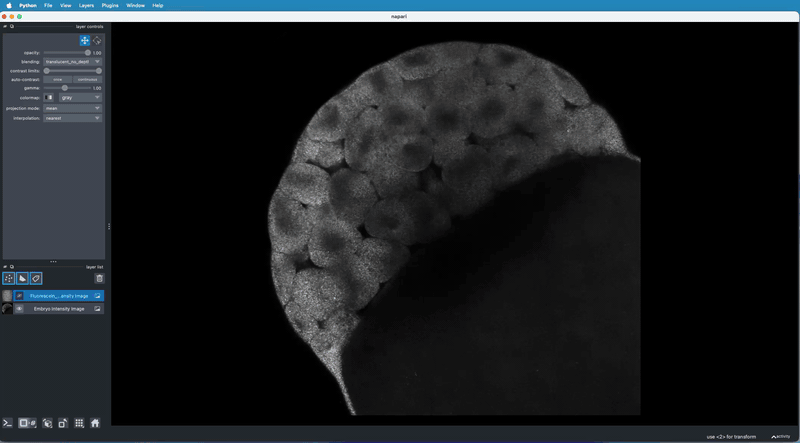
Task: Expand the activity indicator in status bar
Action: (781, 436)
